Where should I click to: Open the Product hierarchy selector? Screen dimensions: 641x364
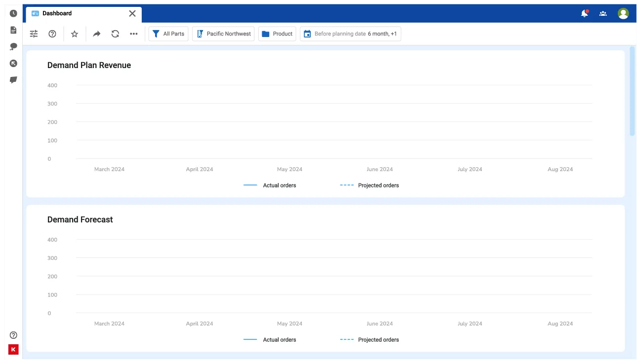click(x=277, y=34)
